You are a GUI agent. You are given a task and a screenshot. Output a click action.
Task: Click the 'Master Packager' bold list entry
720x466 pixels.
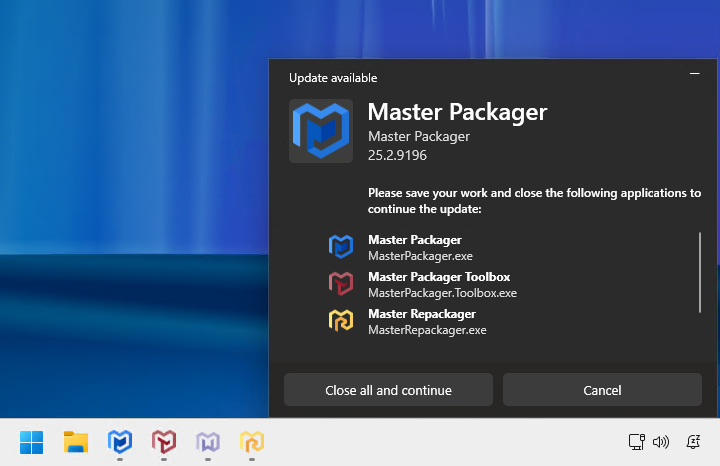[x=415, y=240]
